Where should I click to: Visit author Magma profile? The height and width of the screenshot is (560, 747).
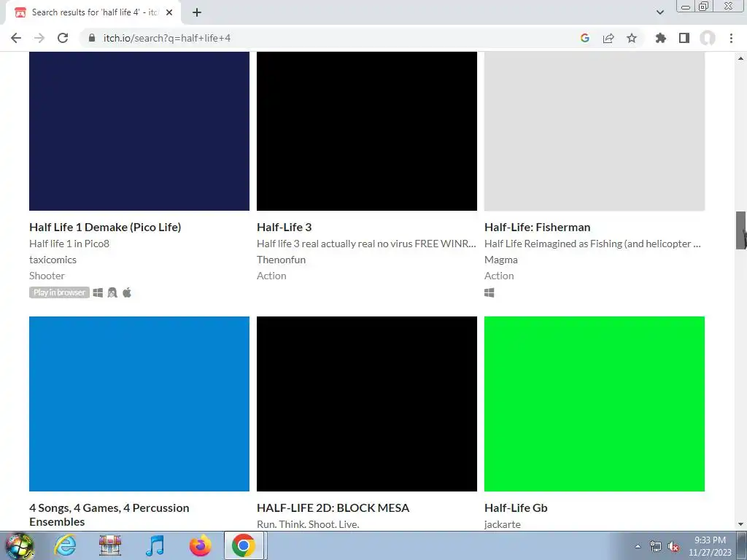501,260
